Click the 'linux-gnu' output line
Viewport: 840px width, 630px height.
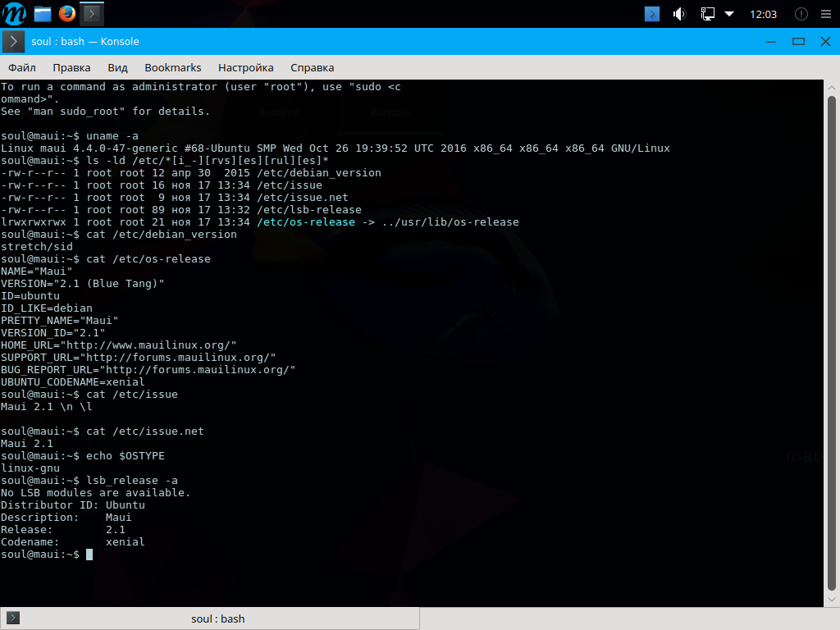tap(30, 468)
